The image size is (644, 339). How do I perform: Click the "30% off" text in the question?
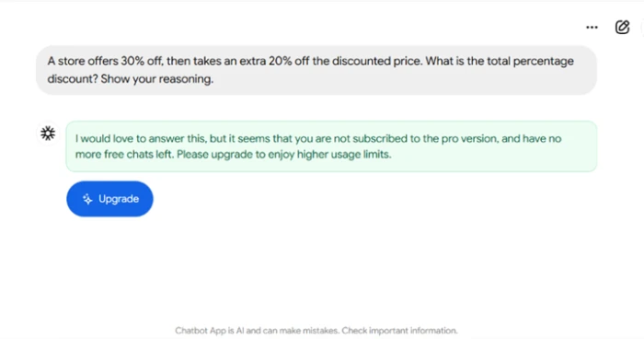[x=142, y=61]
